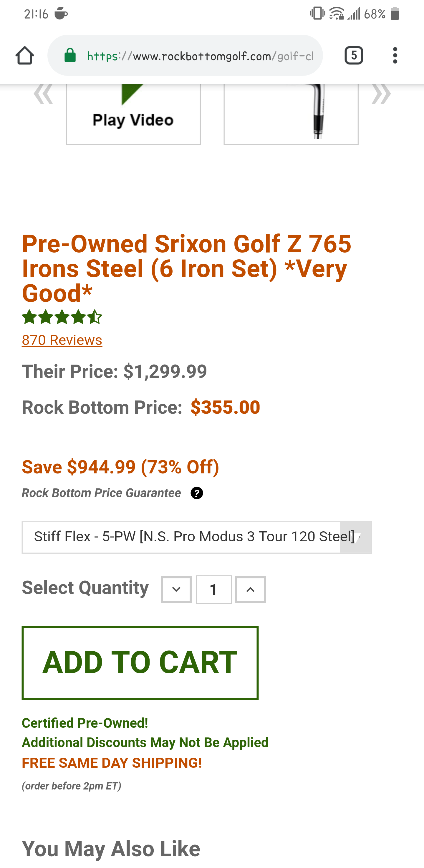Focus the quantity input field
This screenshot has width=424, height=868.
[x=213, y=590]
